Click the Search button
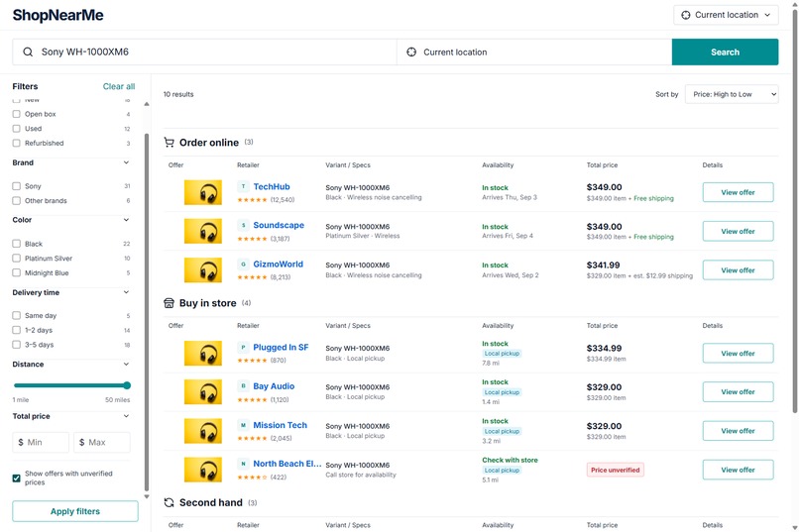Screen dimensions: 799x532 click(x=725, y=52)
